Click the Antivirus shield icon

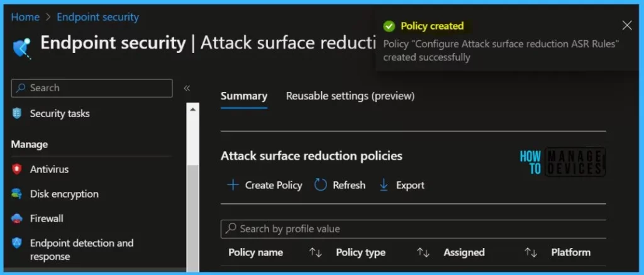pyautogui.click(x=17, y=169)
